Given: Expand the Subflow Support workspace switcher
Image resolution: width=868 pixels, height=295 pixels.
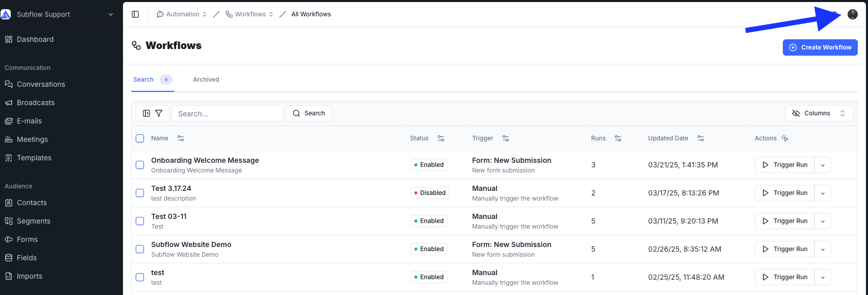Looking at the screenshot, I should 111,14.
